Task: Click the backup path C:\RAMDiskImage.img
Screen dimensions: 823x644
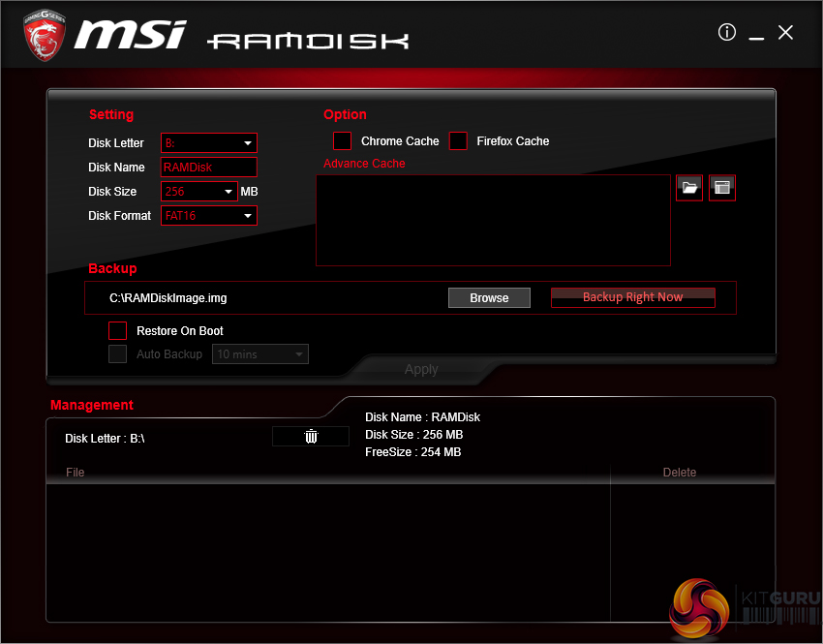Action: [x=168, y=298]
